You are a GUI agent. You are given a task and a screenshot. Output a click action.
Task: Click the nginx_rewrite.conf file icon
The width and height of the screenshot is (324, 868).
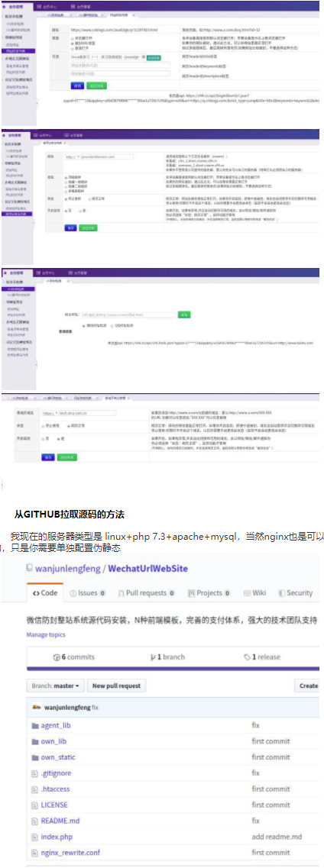(x=35, y=852)
